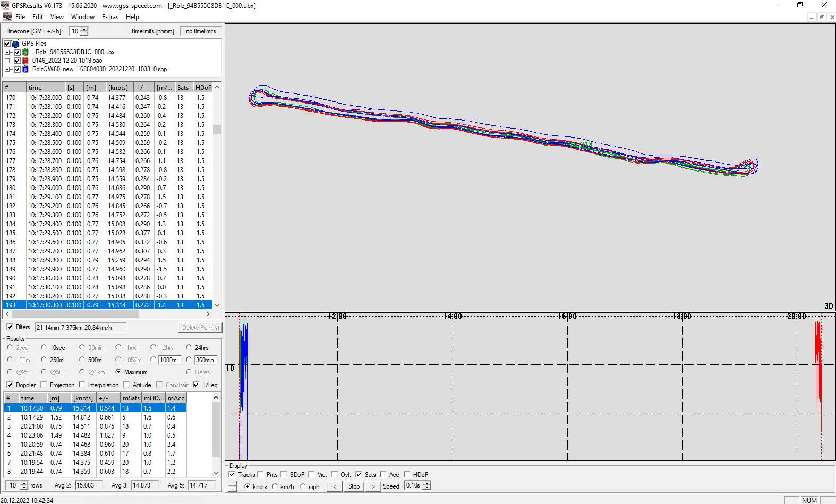Step playback forward with the > button
The image size is (836, 504).
pyautogui.click(x=373, y=486)
